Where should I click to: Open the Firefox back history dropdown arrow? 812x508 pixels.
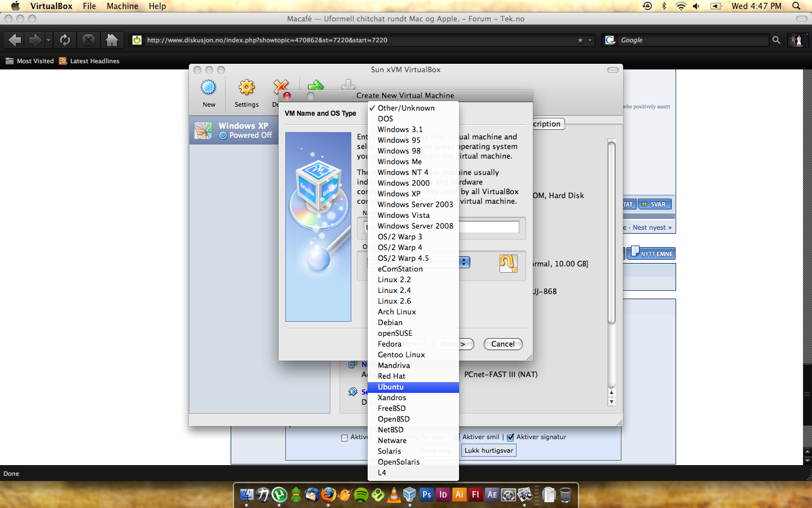48,40
